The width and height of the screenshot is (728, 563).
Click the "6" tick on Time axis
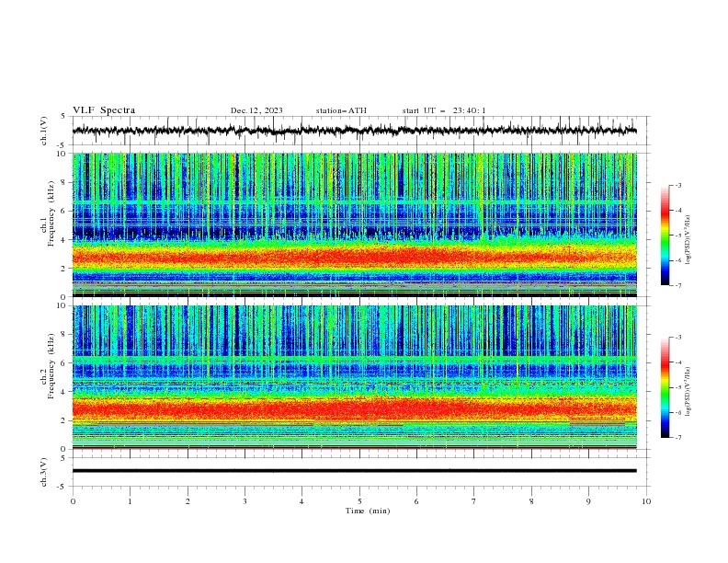416,501
